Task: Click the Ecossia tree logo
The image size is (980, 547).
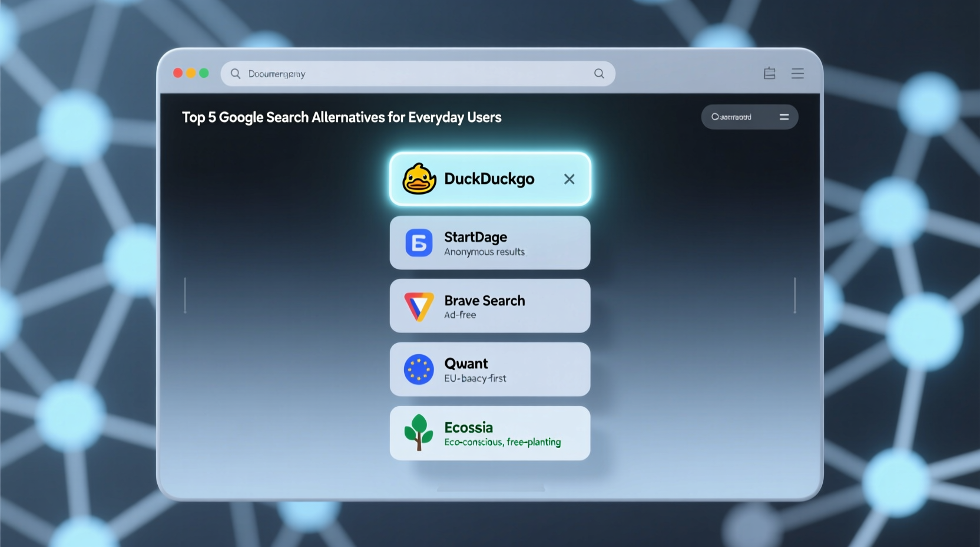Action: pos(419,432)
